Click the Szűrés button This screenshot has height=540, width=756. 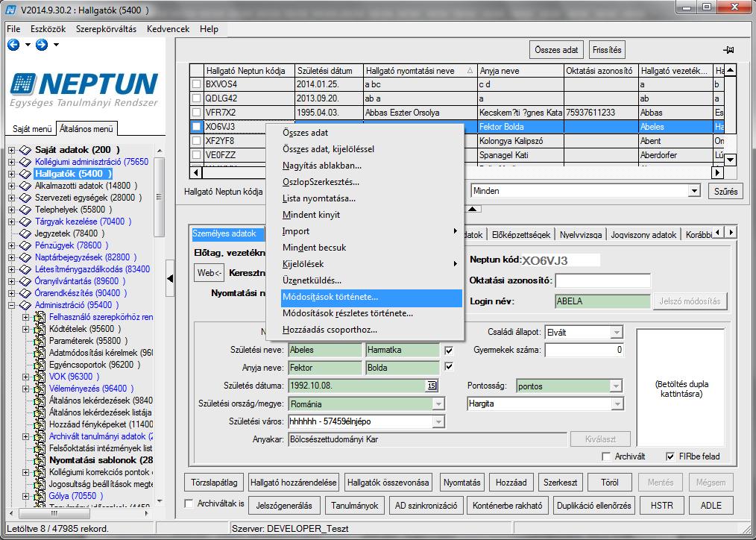click(x=725, y=192)
